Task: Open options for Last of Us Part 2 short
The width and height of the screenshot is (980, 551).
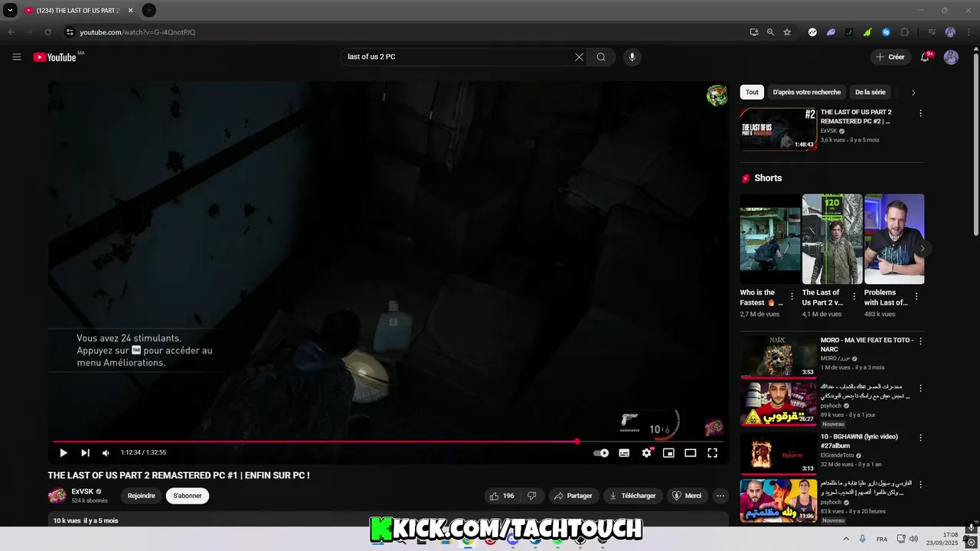Action: coord(854,297)
